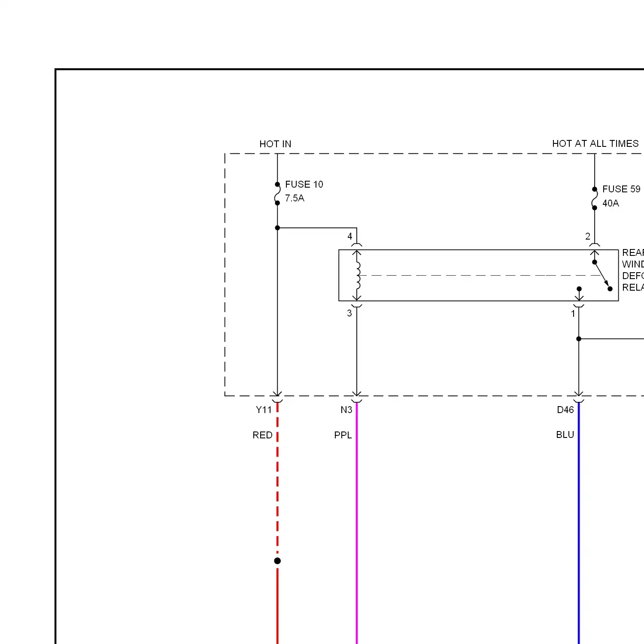Click relay terminal number 1
Screen dimensions: 644x644
[573, 313]
